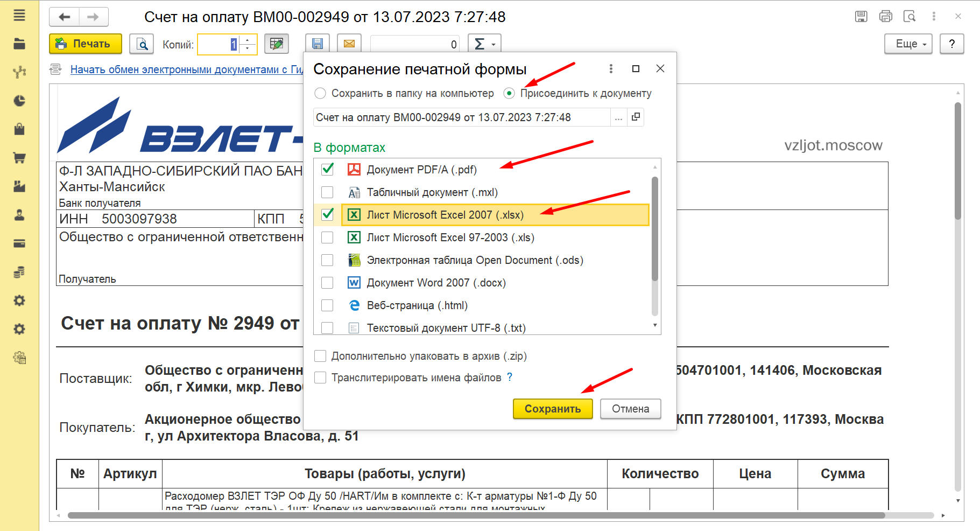Viewport: 980px width, 531px height.
Task: Open the coins icon section in the sidebar
Action: tap(19, 272)
